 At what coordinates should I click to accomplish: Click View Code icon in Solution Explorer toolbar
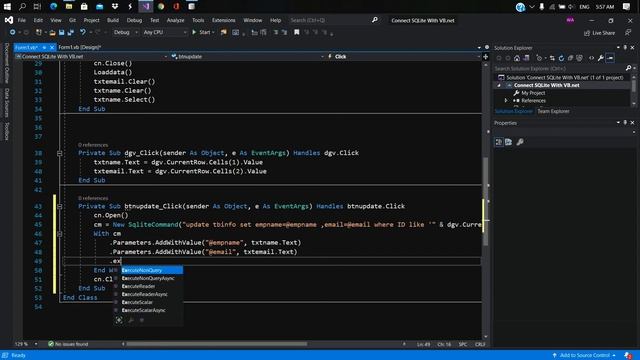[591, 58]
